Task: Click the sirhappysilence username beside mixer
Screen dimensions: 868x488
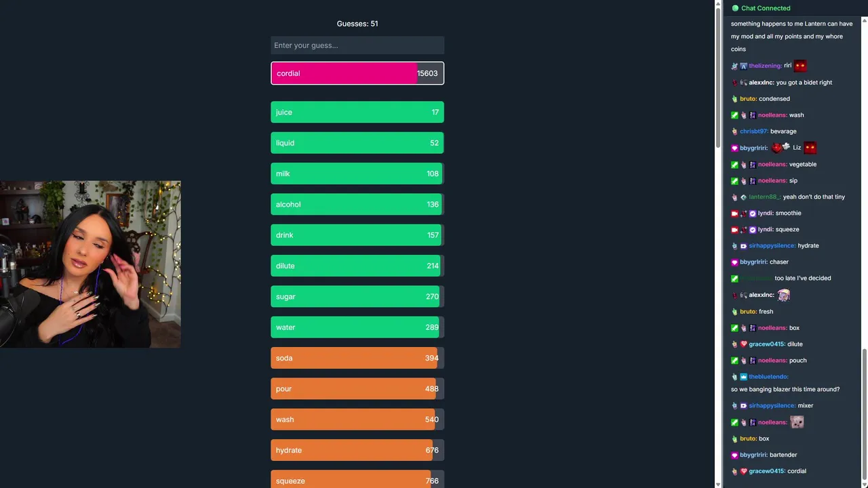Action: [772, 405]
